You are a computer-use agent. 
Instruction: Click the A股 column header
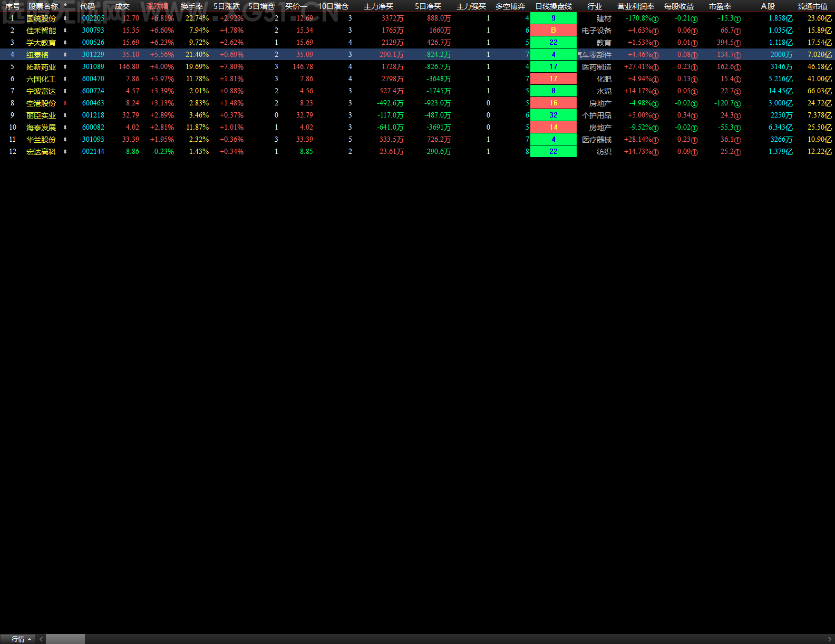click(768, 6)
